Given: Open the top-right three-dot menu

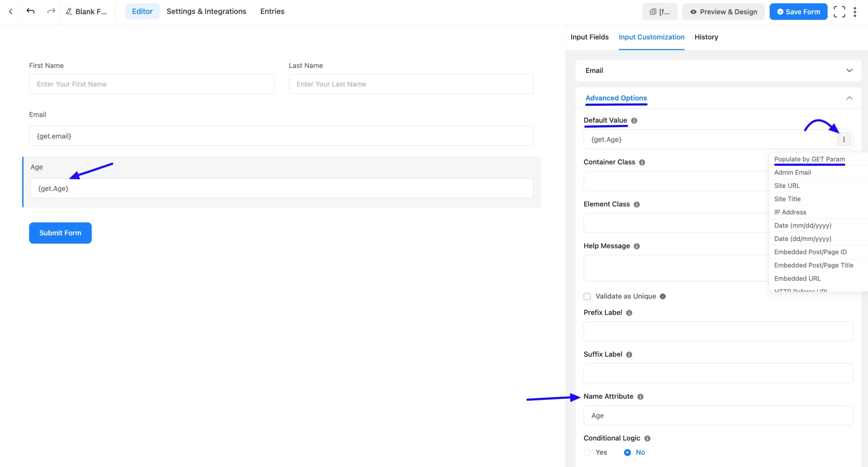Looking at the screenshot, I should [855, 12].
